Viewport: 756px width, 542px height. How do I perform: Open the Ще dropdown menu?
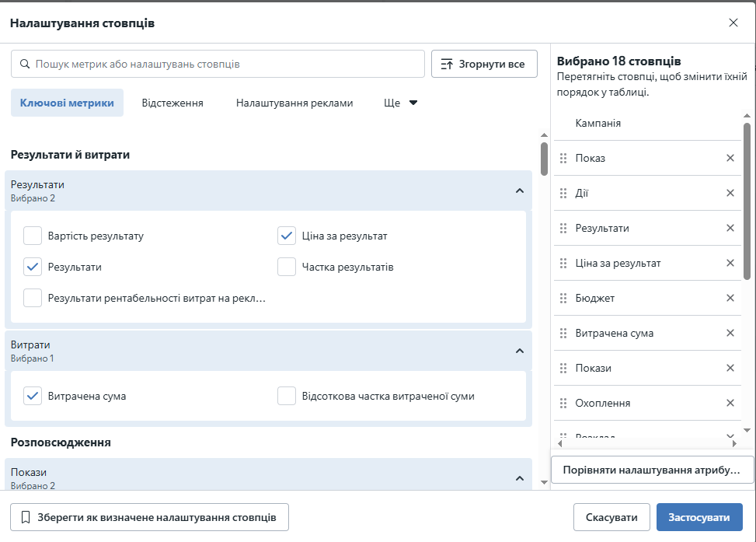(x=400, y=103)
